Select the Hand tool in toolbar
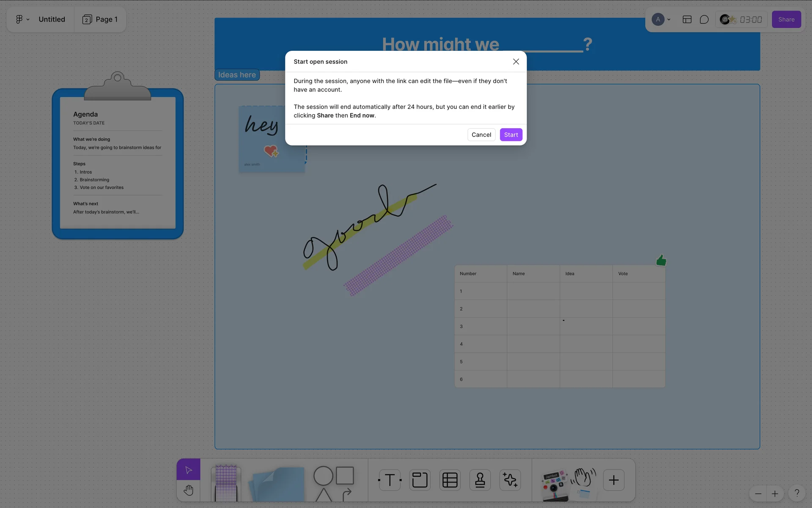 188,490
